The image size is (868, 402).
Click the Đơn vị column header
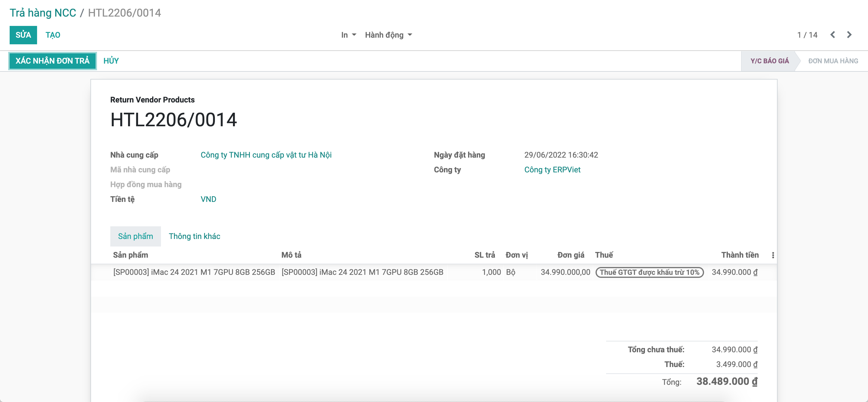pyautogui.click(x=517, y=255)
